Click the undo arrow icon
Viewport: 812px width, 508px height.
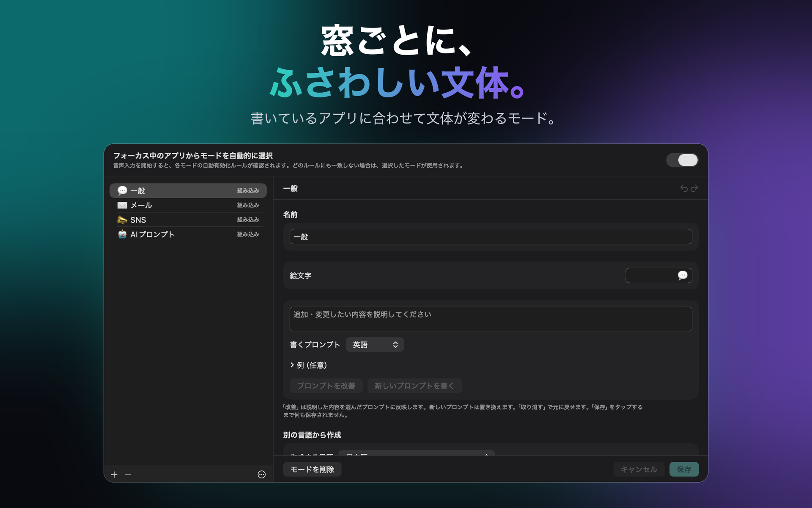pos(684,188)
